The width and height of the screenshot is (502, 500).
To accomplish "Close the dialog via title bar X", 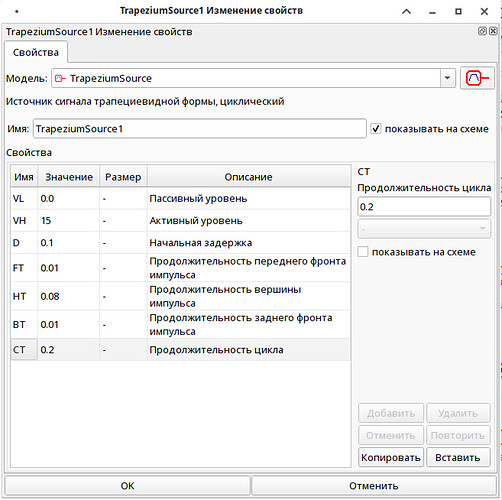I will click(x=484, y=12).
